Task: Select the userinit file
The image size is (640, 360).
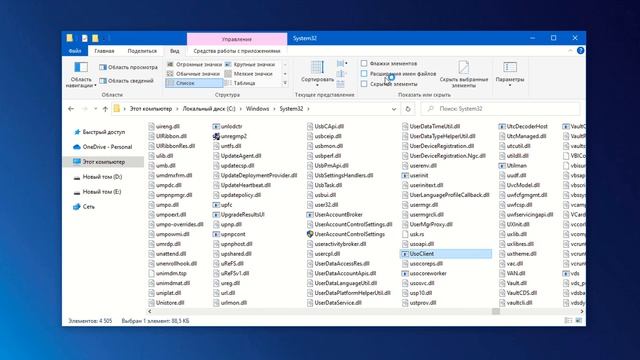Action: tap(415, 176)
